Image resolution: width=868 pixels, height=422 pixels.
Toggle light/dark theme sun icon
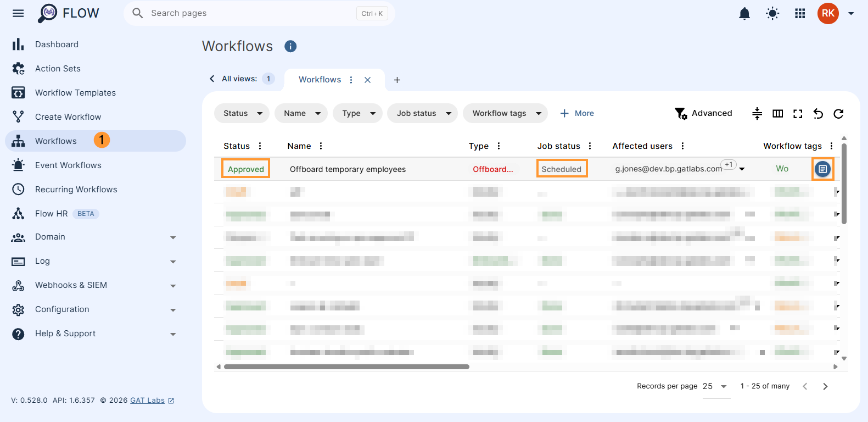click(x=772, y=13)
